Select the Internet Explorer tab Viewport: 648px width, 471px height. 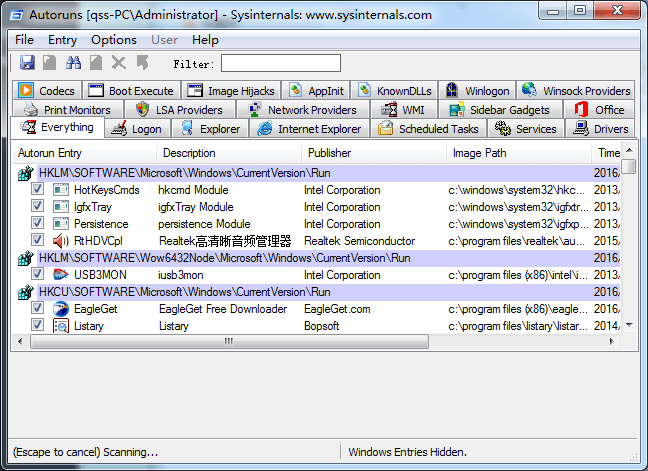[309, 129]
